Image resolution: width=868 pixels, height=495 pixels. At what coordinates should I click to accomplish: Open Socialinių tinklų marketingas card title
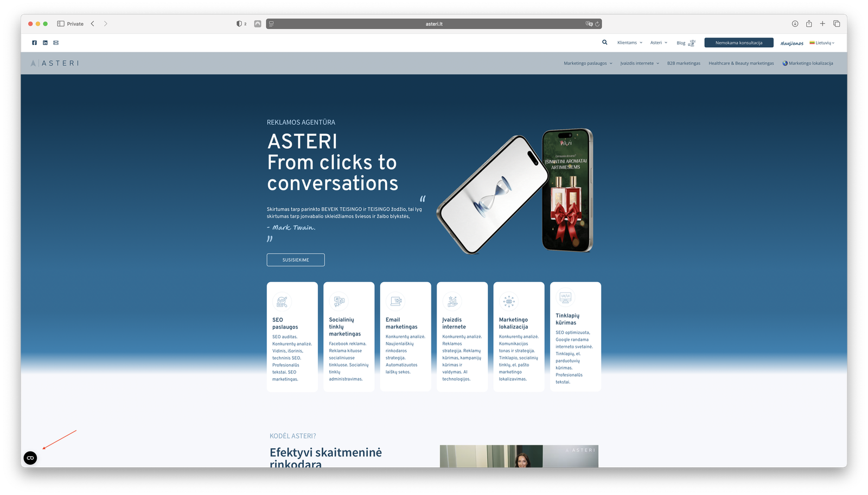(x=345, y=327)
